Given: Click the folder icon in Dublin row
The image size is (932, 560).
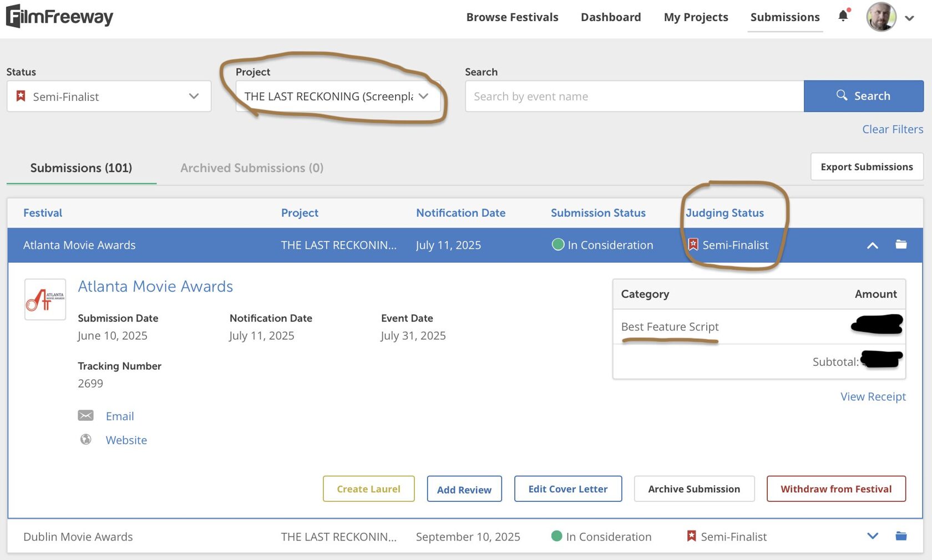Looking at the screenshot, I should click(x=901, y=536).
